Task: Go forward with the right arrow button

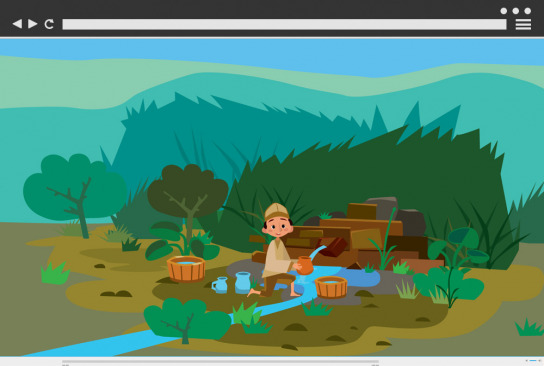Action: (33, 24)
